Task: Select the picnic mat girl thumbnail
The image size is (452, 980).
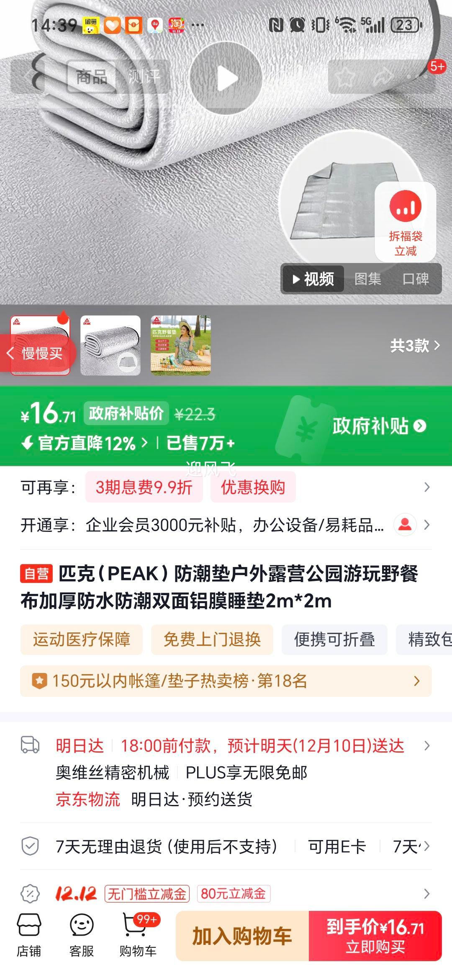Action: (181, 346)
